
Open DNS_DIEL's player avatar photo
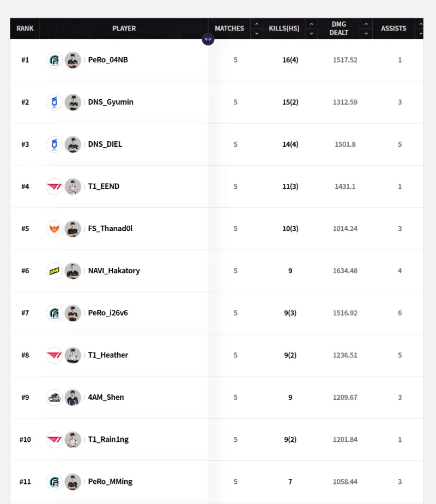coord(73,145)
